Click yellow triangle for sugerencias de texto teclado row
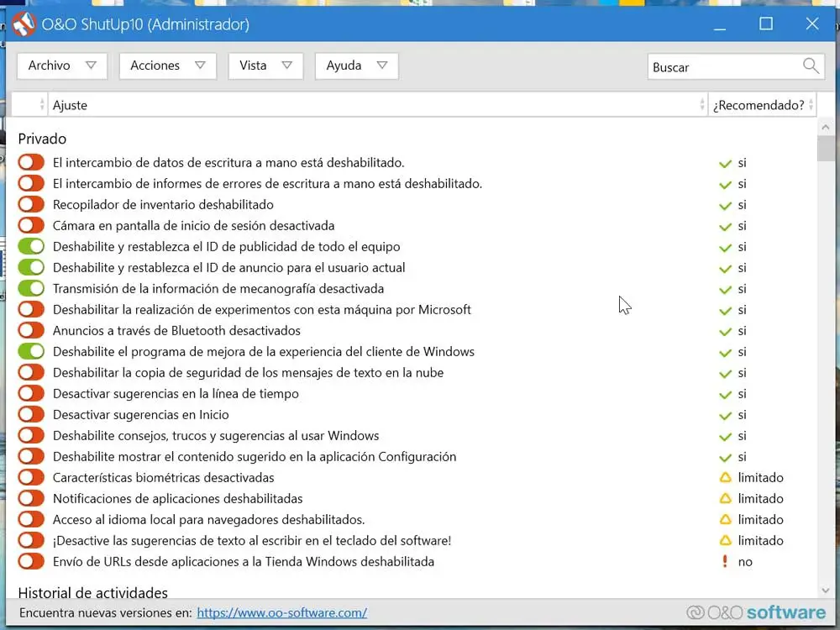The height and width of the screenshot is (630, 840). (x=726, y=540)
